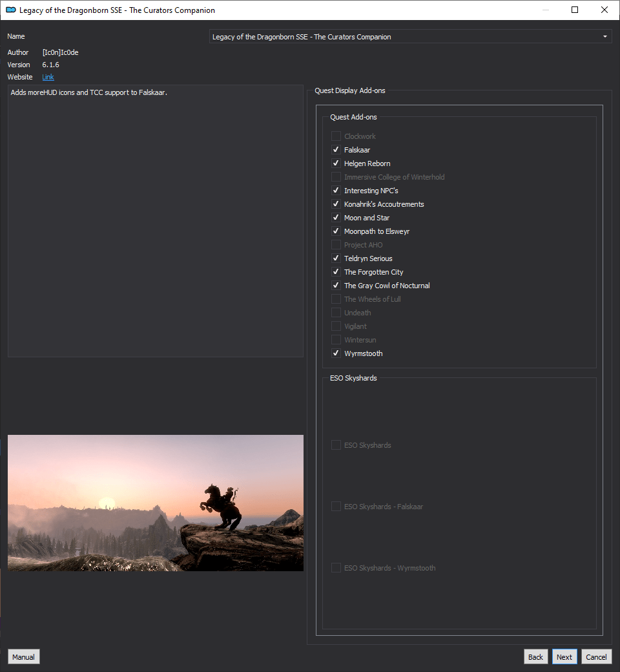The width and height of the screenshot is (620, 672).
Task: Click the Quest Add-ons group label
Action: 353,117
